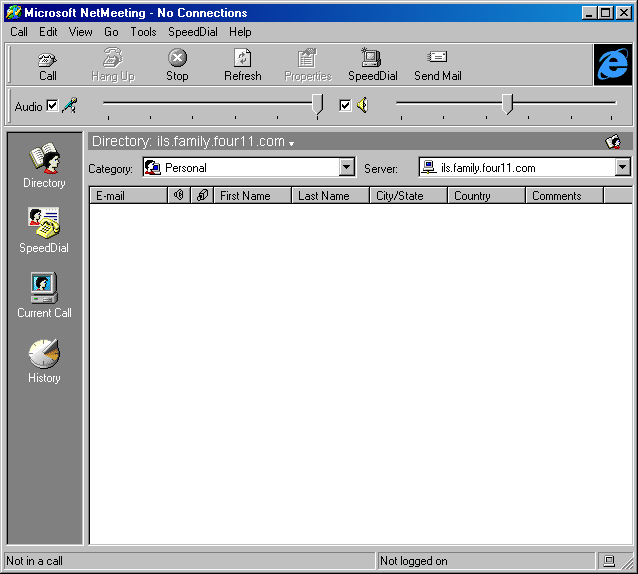Viewport: 638px width, 574px height.
Task: Open the Tools menu
Action: (143, 32)
